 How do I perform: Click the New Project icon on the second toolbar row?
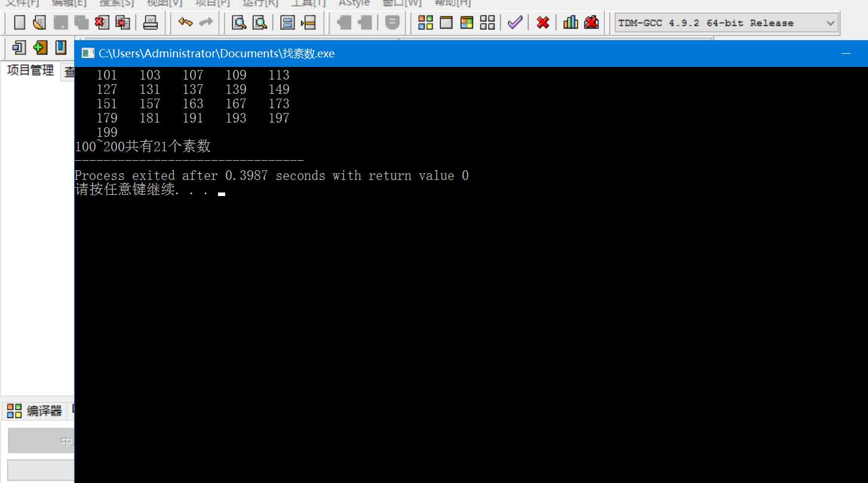pyautogui.click(x=20, y=47)
